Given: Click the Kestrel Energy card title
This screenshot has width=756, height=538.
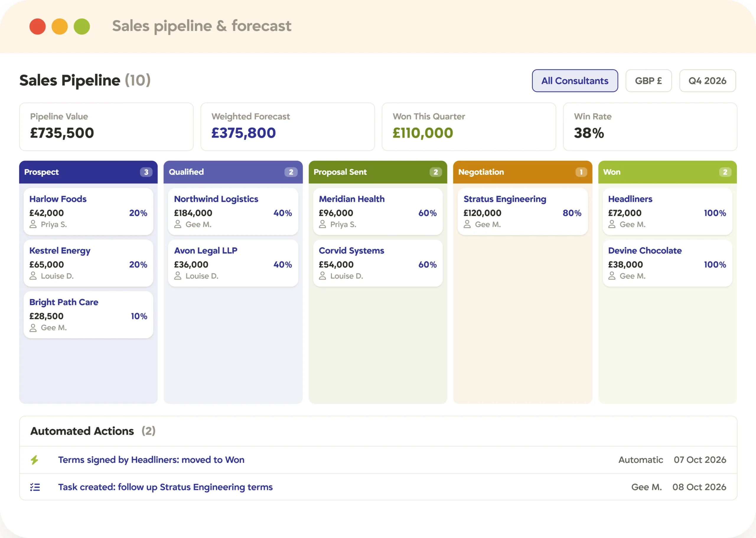Looking at the screenshot, I should [x=60, y=251].
